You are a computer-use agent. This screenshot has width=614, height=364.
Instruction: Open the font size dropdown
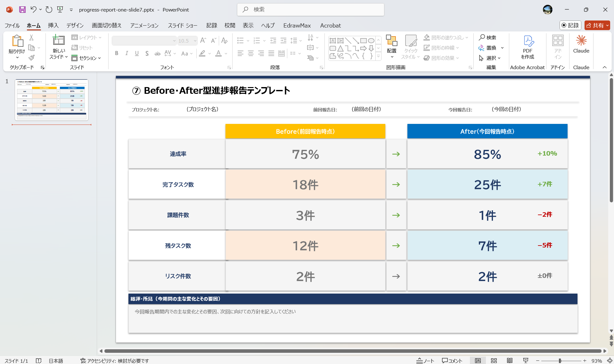point(195,41)
